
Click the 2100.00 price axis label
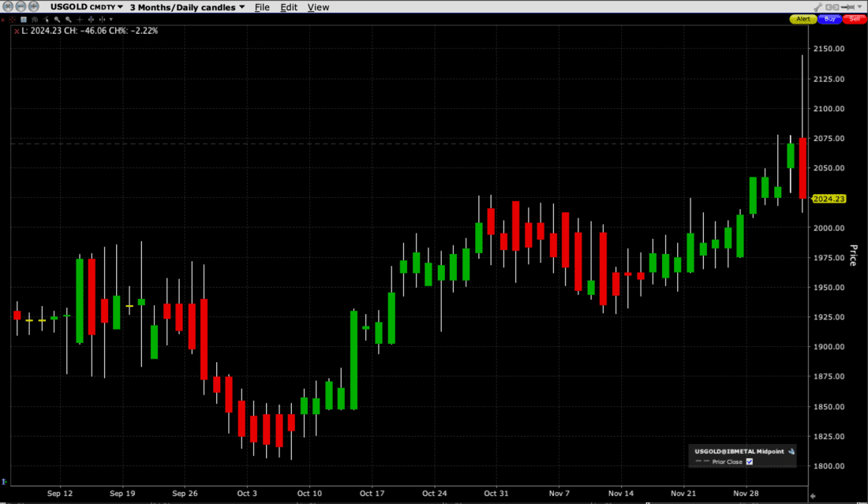point(829,108)
